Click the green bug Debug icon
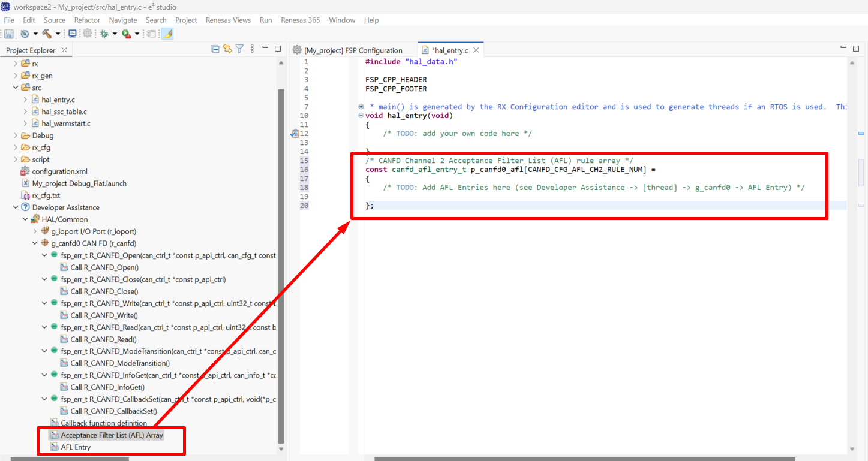 (103, 34)
